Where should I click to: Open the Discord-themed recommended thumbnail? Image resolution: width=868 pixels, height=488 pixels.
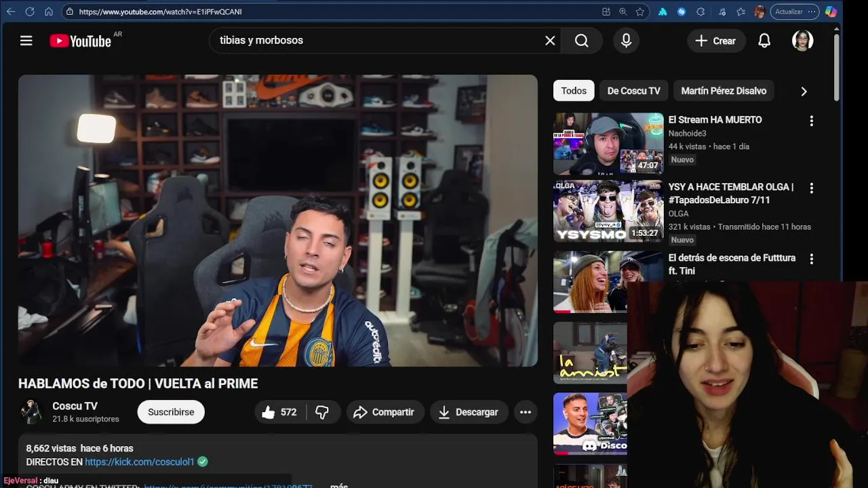tap(591, 424)
